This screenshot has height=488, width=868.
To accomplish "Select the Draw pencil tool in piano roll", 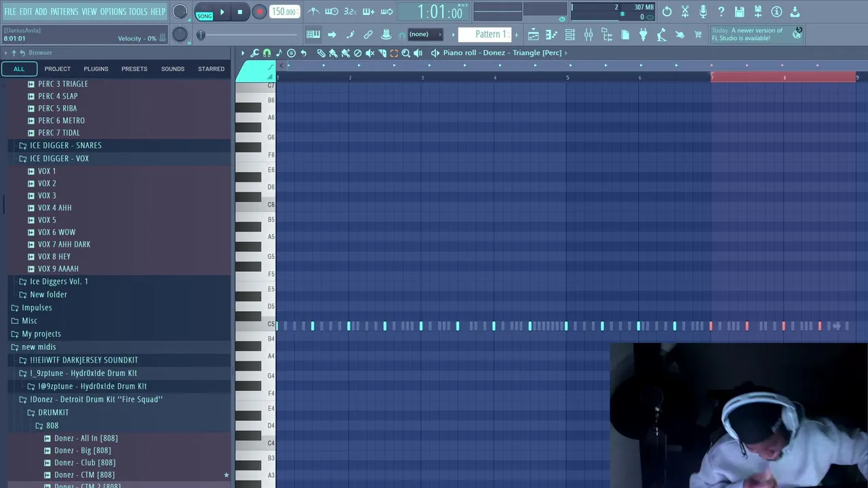I will tap(321, 53).
